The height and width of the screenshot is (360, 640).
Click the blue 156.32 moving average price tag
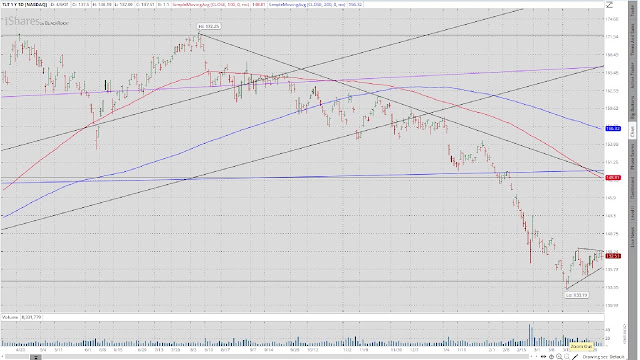(x=613, y=129)
